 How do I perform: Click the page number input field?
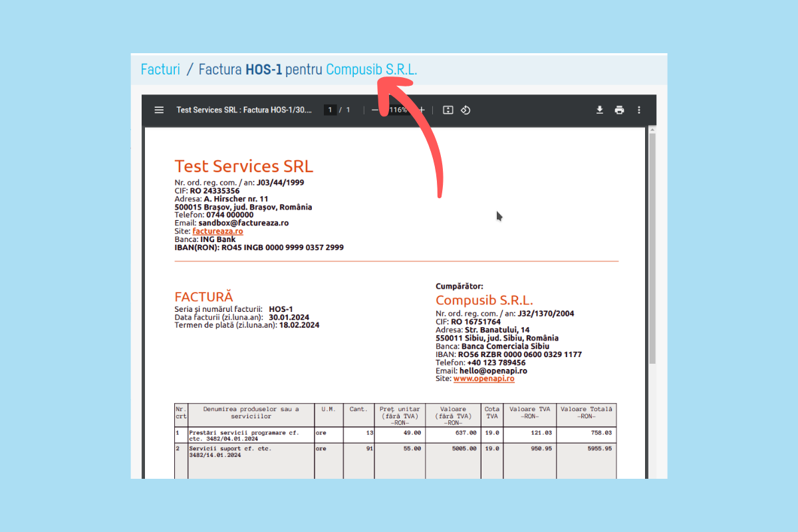(330, 110)
